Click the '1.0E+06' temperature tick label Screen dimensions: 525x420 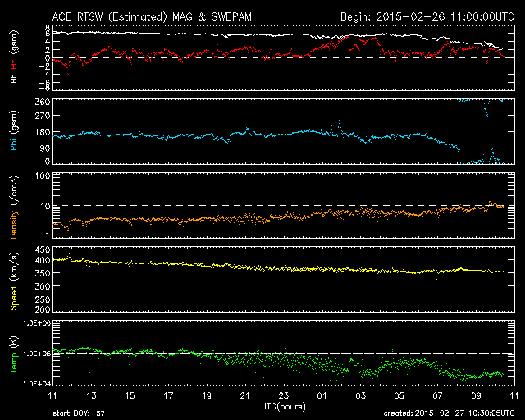[x=37, y=323]
